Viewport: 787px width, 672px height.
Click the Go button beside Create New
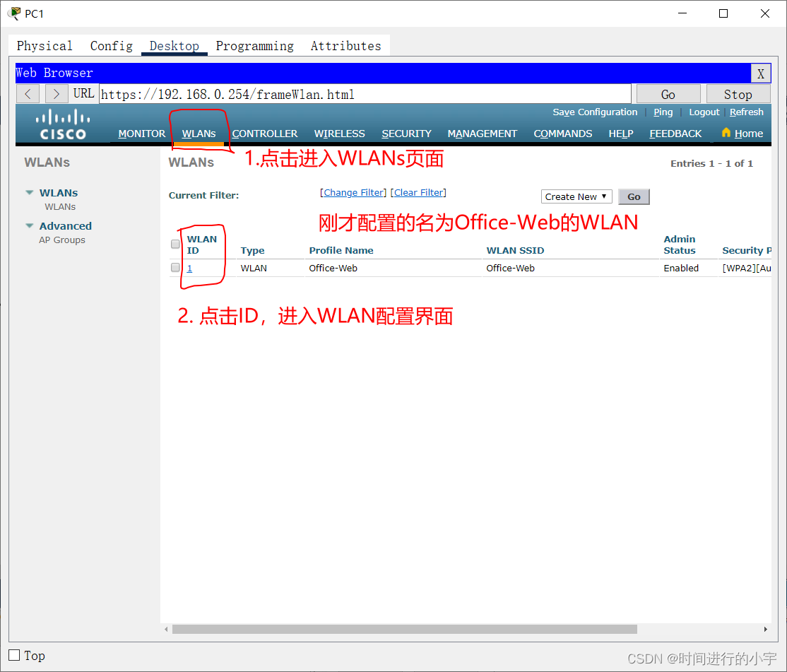(x=633, y=196)
